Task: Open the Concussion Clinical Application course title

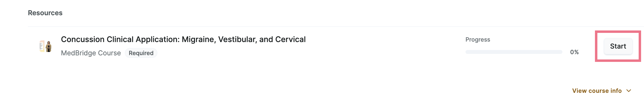Action: [183, 39]
